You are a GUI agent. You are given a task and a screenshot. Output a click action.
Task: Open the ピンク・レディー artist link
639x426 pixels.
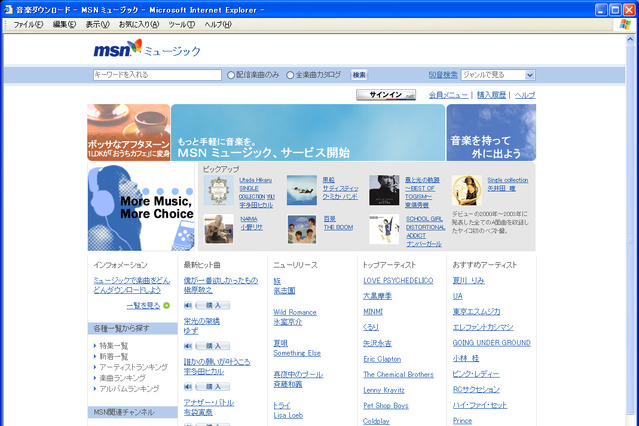[x=476, y=374]
